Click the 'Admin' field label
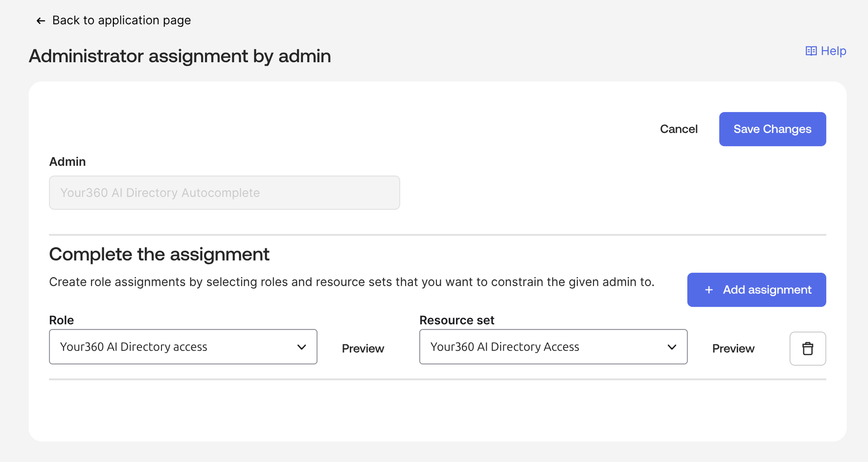 (x=67, y=162)
